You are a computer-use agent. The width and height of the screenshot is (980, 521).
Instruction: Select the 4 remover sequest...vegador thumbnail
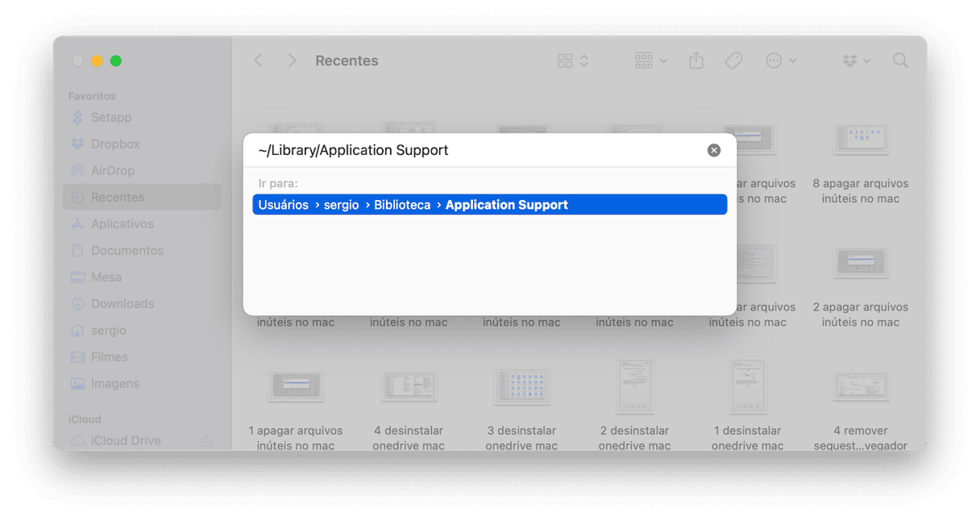[x=861, y=387]
